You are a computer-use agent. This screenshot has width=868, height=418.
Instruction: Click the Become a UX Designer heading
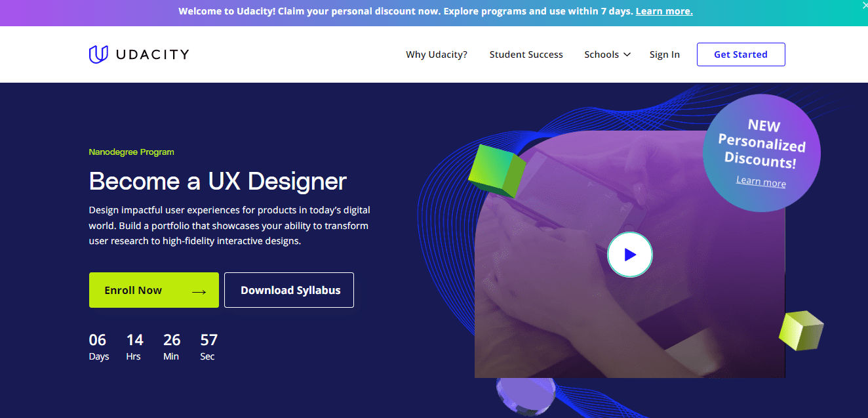(217, 182)
